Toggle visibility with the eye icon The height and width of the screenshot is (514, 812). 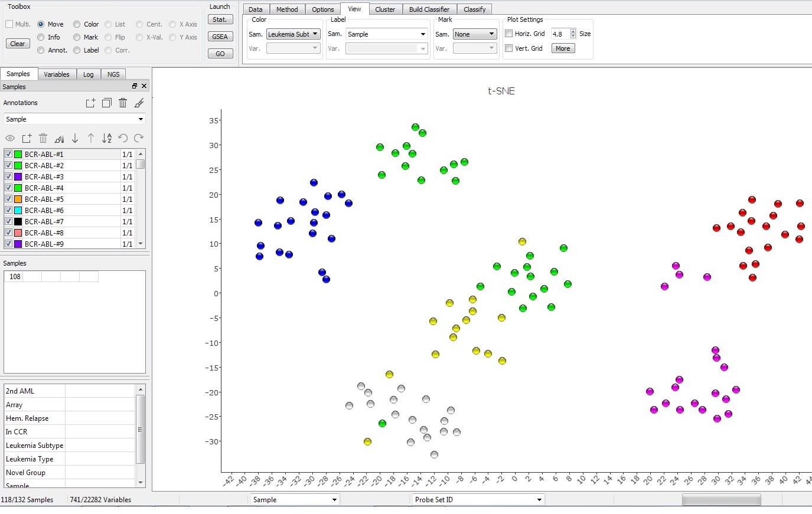click(10, 138)
